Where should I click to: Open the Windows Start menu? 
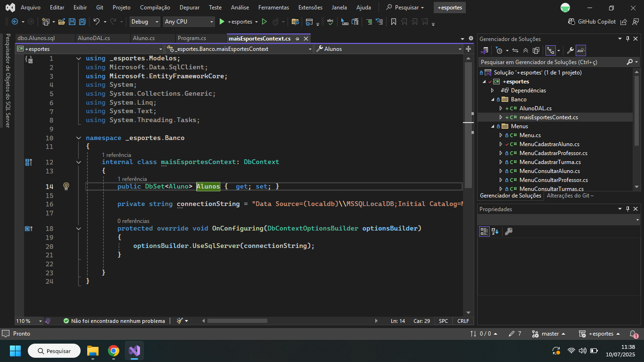coord(16,351)
